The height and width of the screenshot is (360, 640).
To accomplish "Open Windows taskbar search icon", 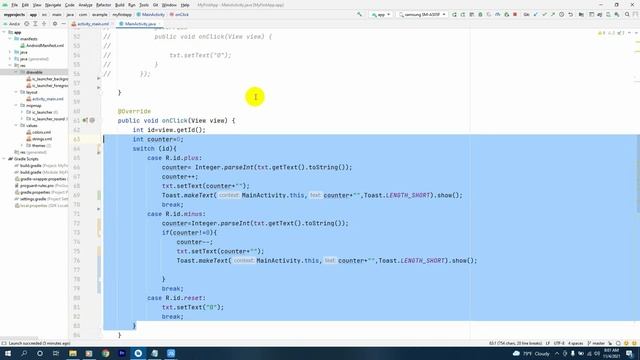I will click(x=24, y=353).
